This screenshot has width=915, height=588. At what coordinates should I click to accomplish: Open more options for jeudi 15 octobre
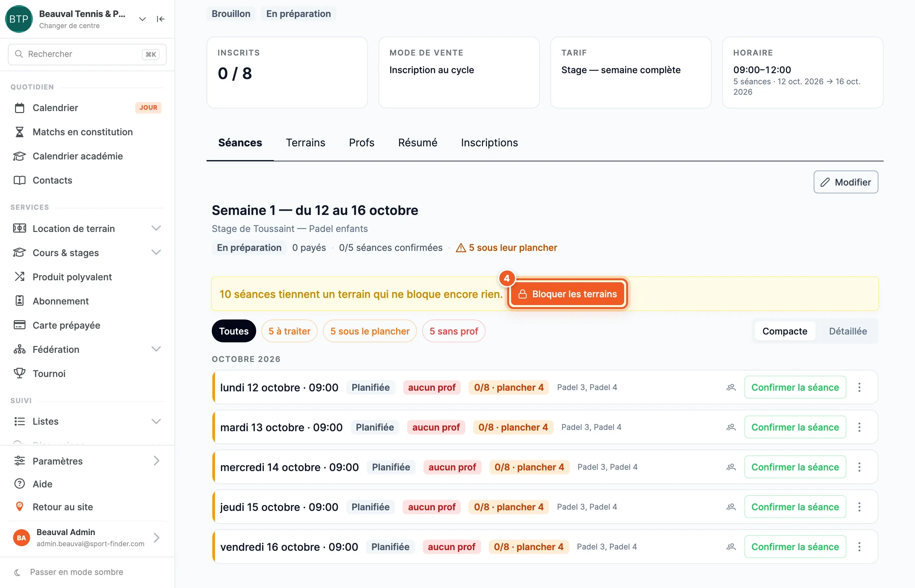(x=859, y=507)
